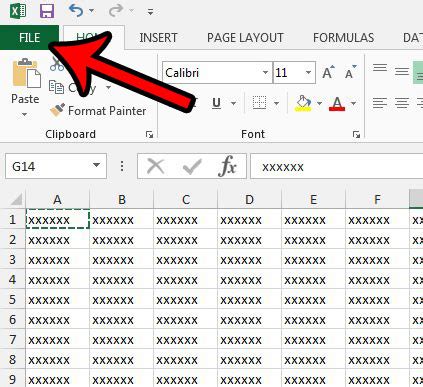Save the workbook with the floppy disk icon

(47, 11)
